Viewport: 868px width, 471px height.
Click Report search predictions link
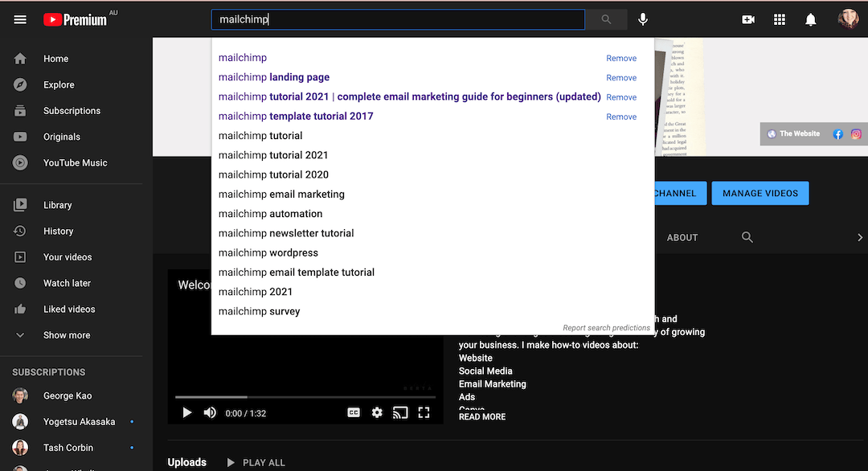click(606, 328)
